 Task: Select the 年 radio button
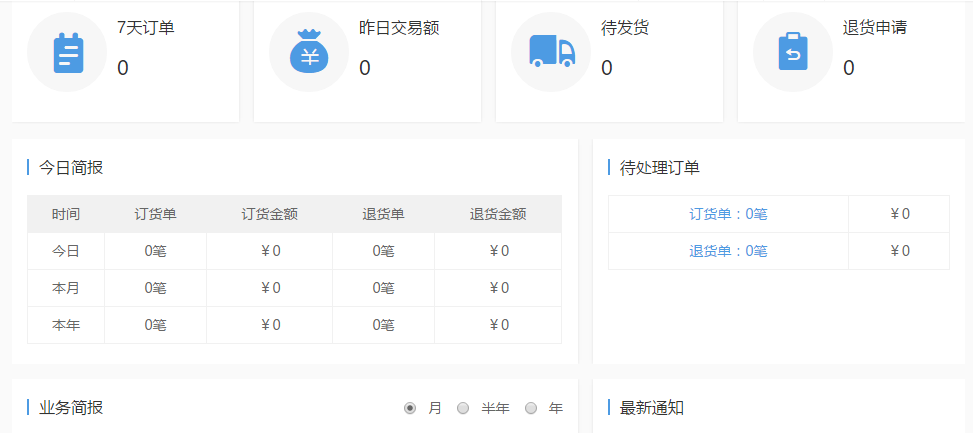pyautogui.click(x=531, y=408)
